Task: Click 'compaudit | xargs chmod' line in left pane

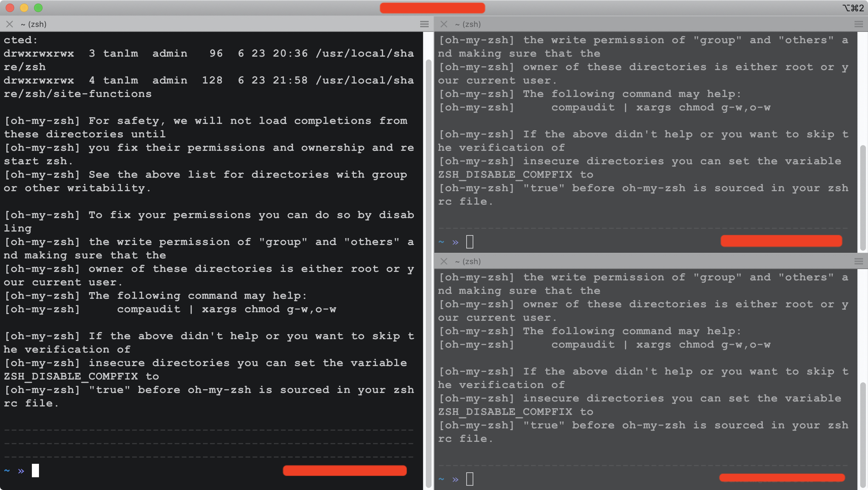Action: (227, 309)
